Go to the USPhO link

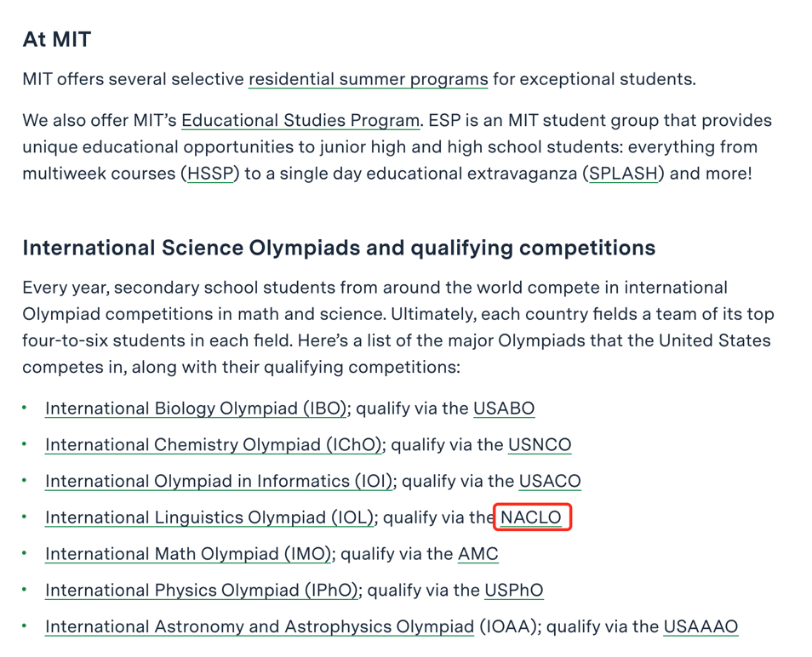513,591
